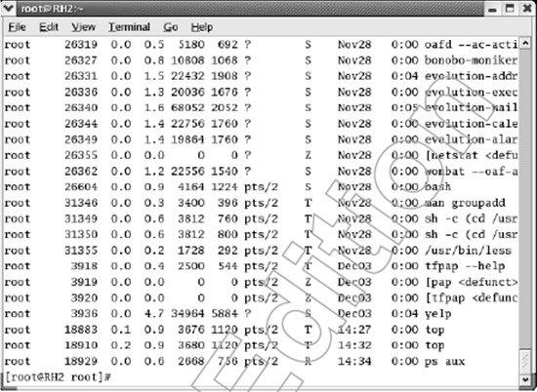Click PID 31350 in the sh -c row
The height and width of the screenshot is (392, 537).
click(x=81, y=234)
